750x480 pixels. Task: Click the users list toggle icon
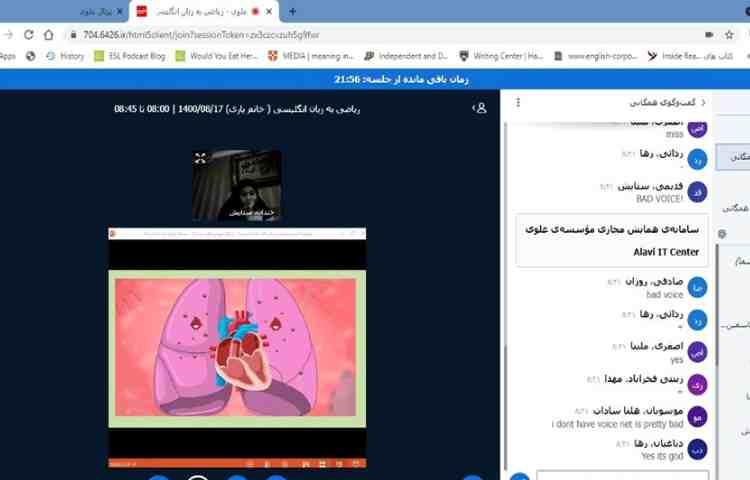click(480, 107)
